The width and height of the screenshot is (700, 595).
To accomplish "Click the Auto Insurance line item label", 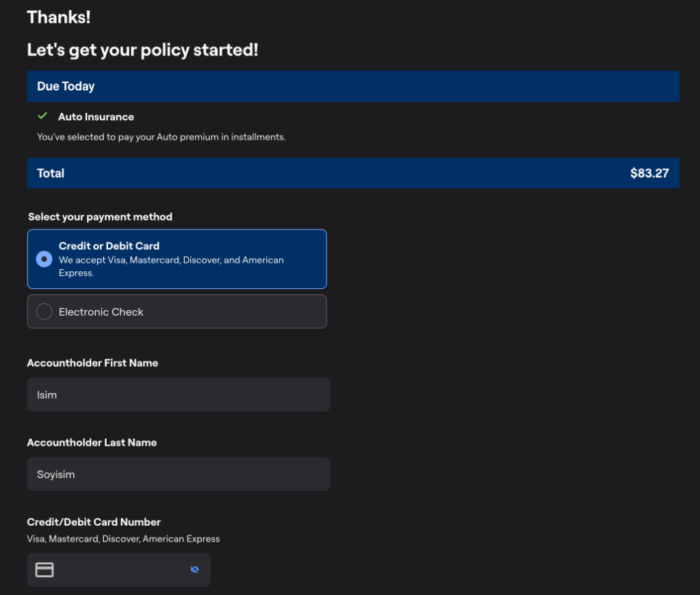I will (96, 116).
